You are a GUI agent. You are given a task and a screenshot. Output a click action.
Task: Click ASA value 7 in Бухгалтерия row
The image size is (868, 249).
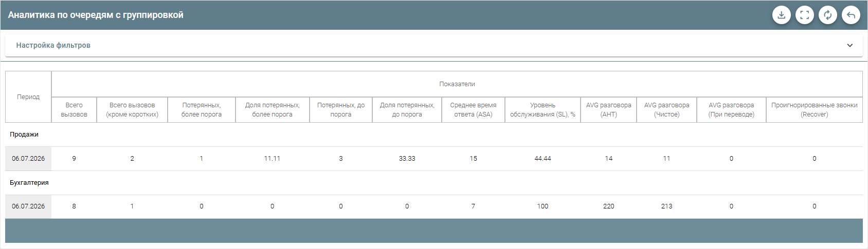[473, 206]
